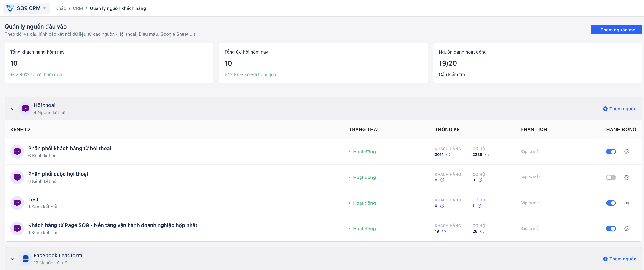Screen dimensions: 644x270
Task: Open Khách hàng từ Page SO9 source name
Action: [113, 225]
